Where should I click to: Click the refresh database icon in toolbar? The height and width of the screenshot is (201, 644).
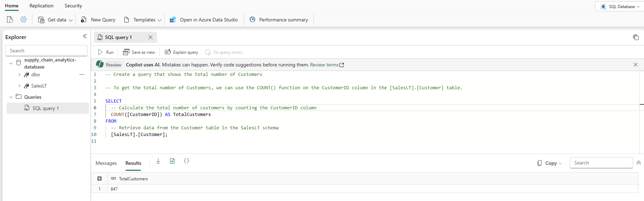click(x=10, y=20)
